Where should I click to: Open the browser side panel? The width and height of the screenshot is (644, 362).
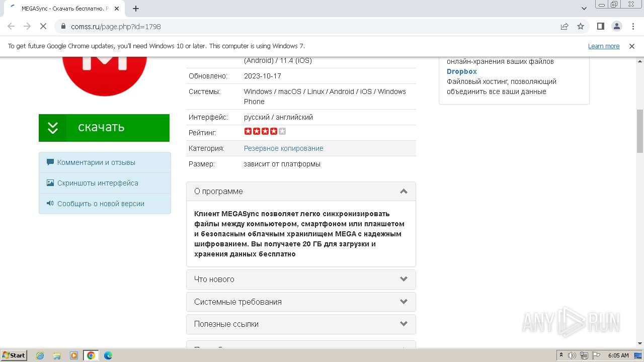pyautogui.click(x=600, y=26)
